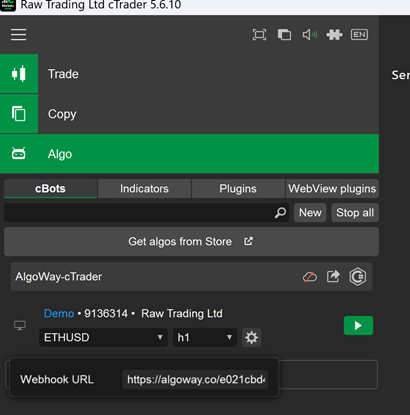The height and width of the screenshot is (415, 410).
Task: Open AlgoWay-cTrader C# source icon
Action: (x=358, y=276)
